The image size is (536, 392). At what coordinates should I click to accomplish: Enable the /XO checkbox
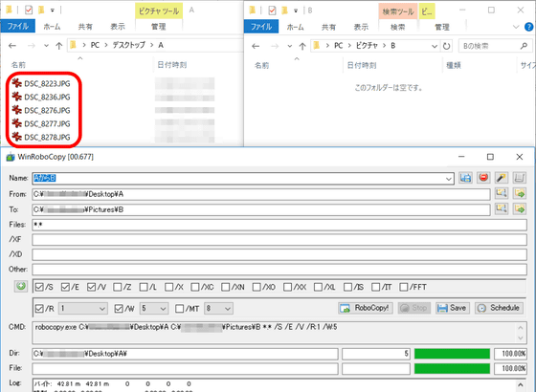pyautogui.click(x=257, y=287)
